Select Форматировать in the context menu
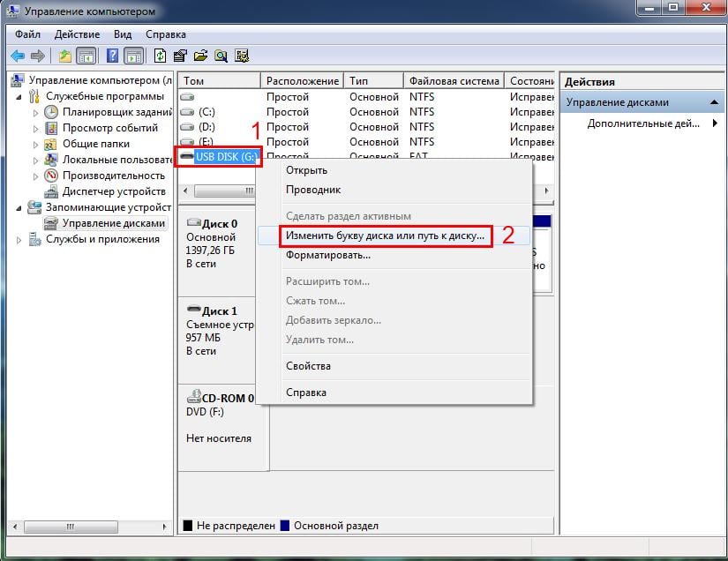The image size is (728, 561). click(x=327, y=255)
